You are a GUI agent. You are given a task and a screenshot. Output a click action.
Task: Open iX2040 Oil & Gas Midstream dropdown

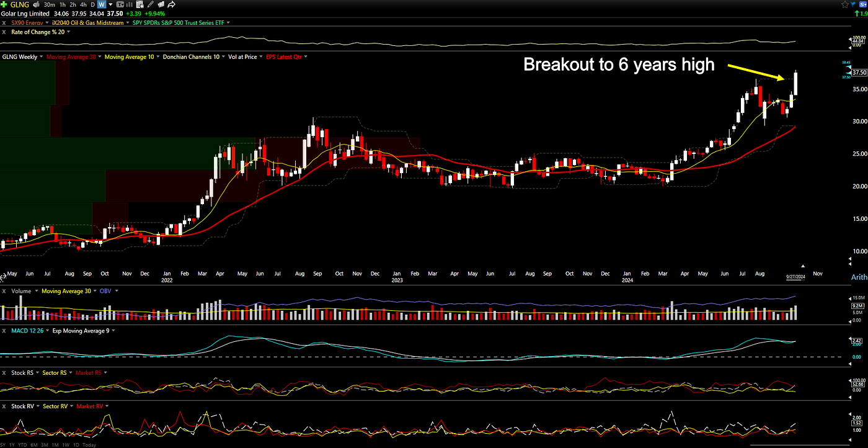(x=128, y=23)
